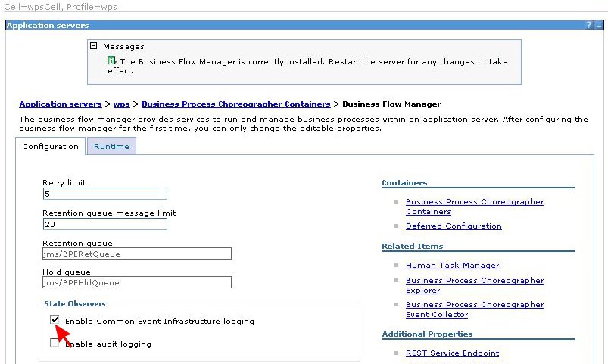
Task: Open Business Process Choreographer Containers breadcrumb
Action: (235, 104)
